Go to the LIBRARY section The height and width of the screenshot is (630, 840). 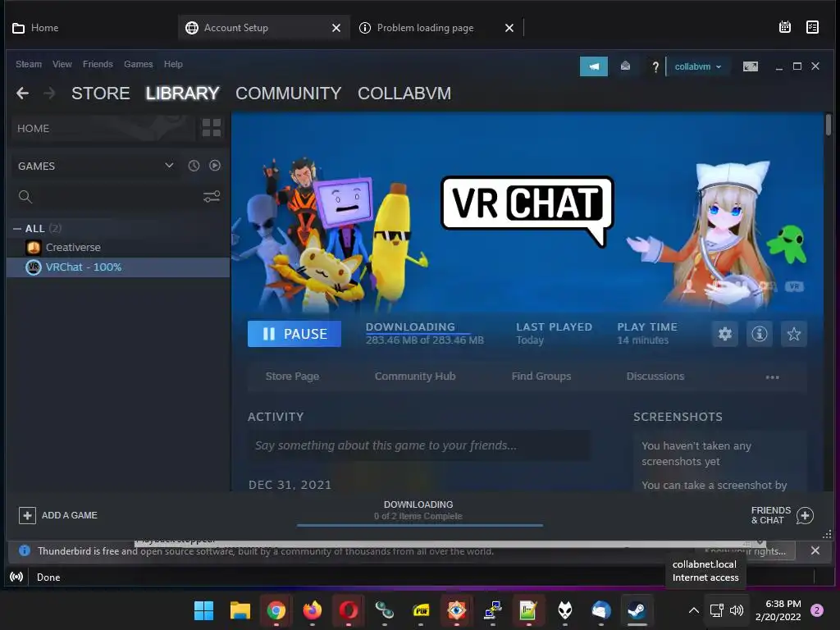tap(182, 94)
